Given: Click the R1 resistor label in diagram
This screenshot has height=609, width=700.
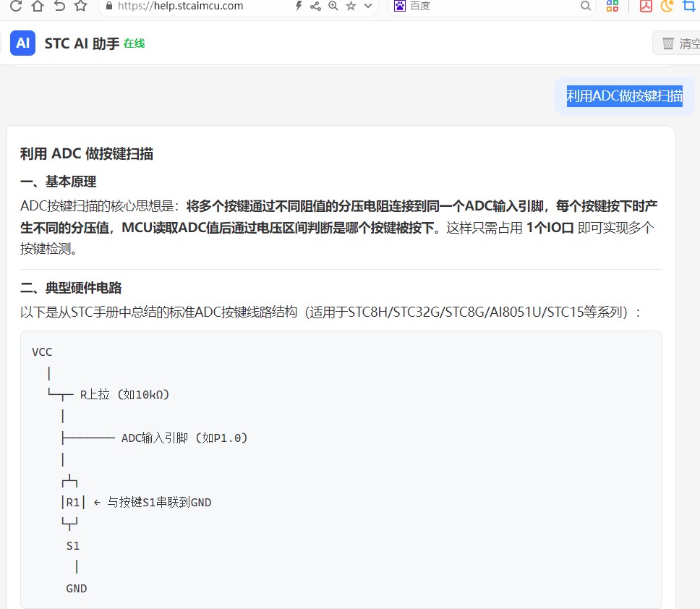Looking at the screenshot, I should [x=73, y=502].
